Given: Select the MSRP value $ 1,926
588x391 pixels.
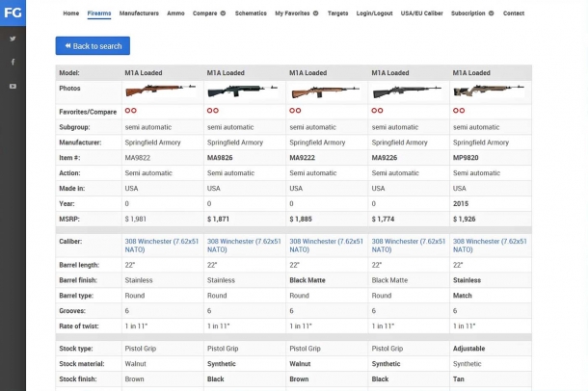Looking at the screenshot, I should pos(465,220).
